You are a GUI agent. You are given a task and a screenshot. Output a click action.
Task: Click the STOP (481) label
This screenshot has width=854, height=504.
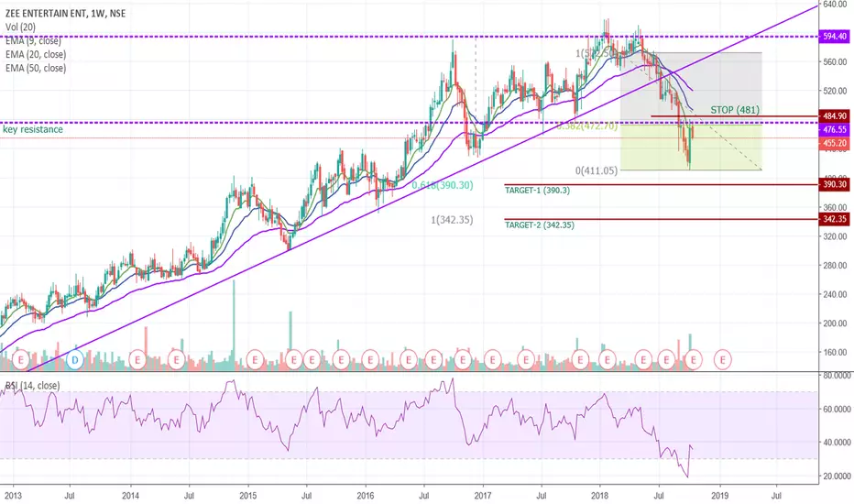(735, 110)
